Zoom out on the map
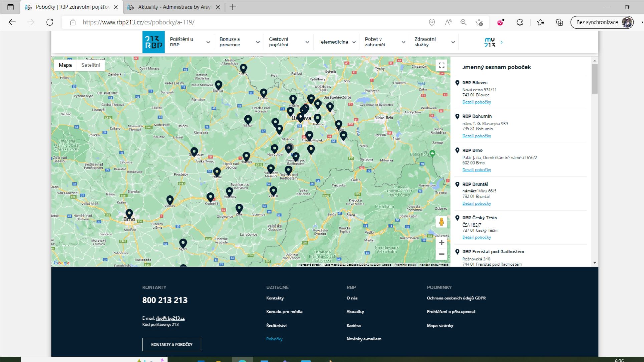644x362 pixels. click(441, 254)
